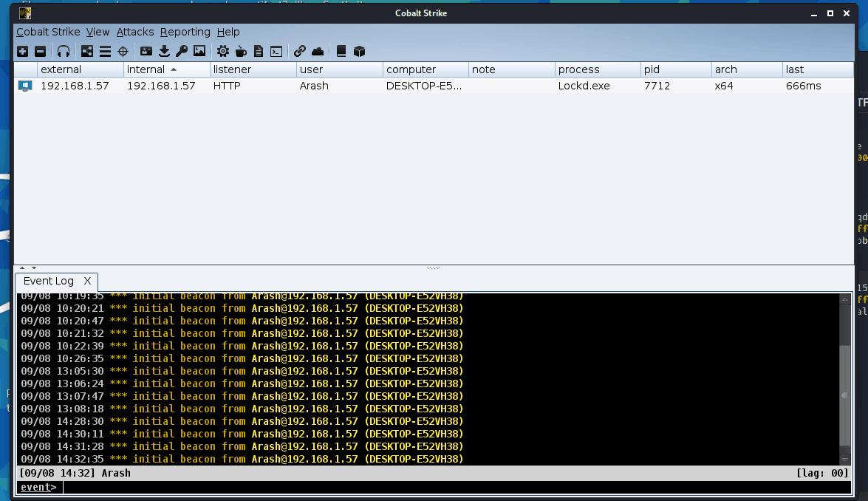This screenshot has height=501, width=868.
Task: Sort sessions by pid column header
Action: coord(676,69)
